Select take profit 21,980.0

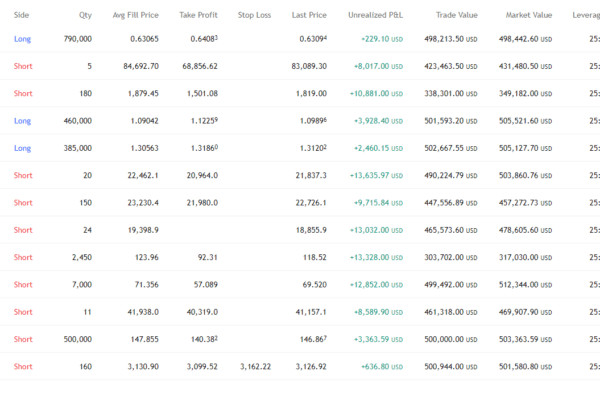tap(202, 203)
